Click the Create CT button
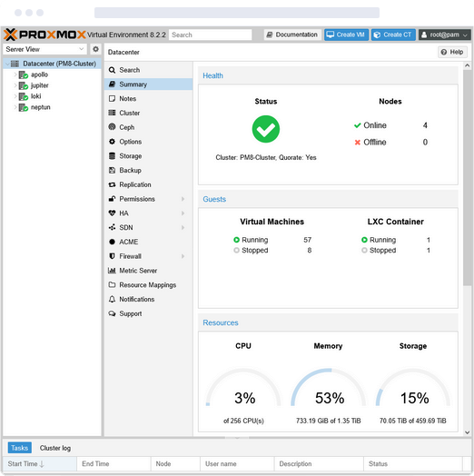The width and height of the screenshot is (474, 476). [x=393, y=35]
